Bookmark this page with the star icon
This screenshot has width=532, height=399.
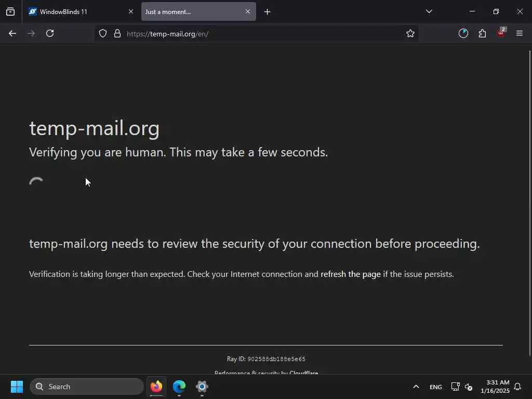tap(410, 33)
